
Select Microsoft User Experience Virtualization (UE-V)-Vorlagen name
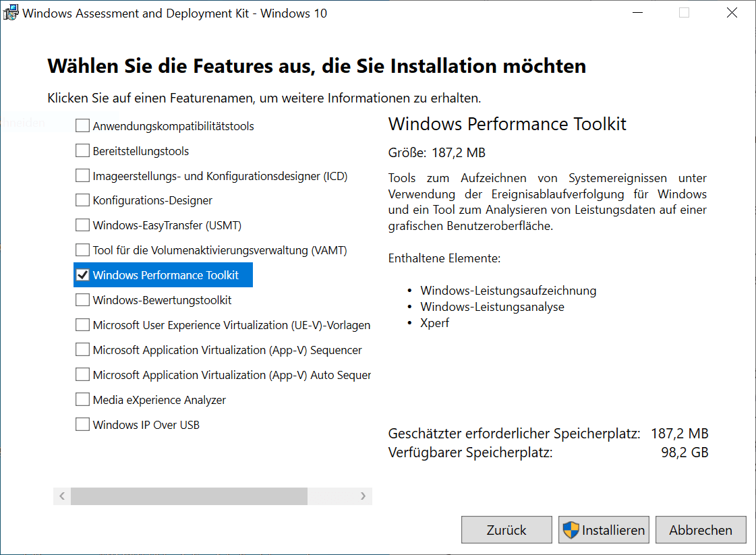click(x=231, y=326)
